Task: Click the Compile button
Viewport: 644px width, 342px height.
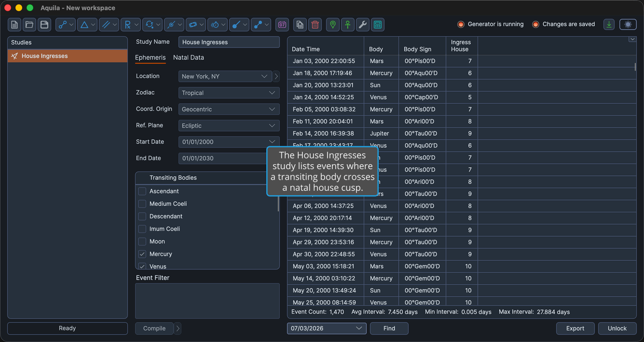Action: tap(154, 328)
